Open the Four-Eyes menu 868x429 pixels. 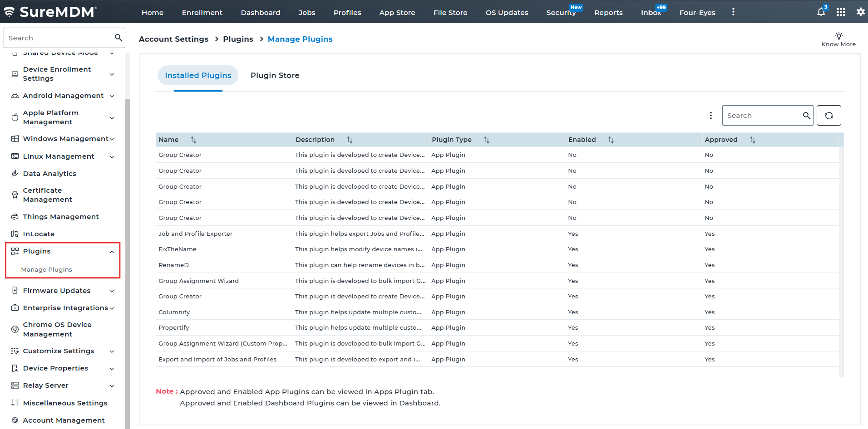[x=697, y=13]
